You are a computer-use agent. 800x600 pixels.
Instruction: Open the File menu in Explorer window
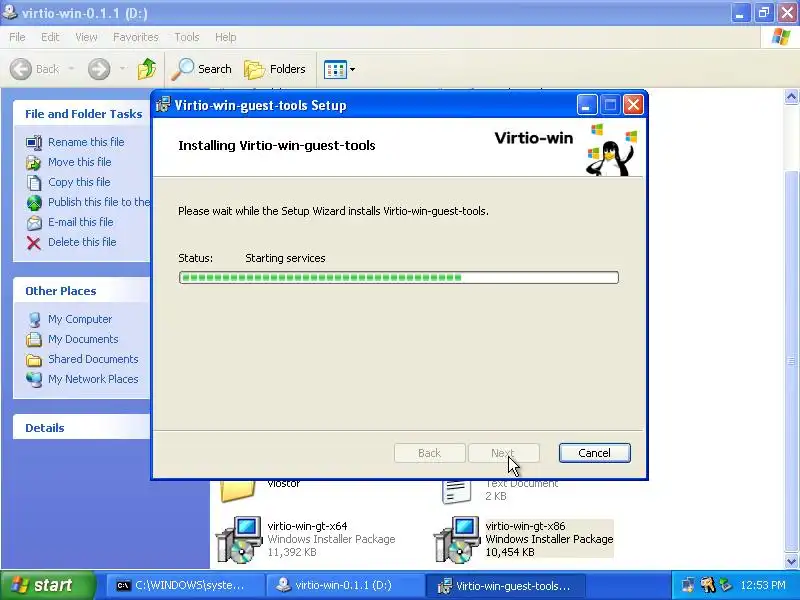pos(17,37)
